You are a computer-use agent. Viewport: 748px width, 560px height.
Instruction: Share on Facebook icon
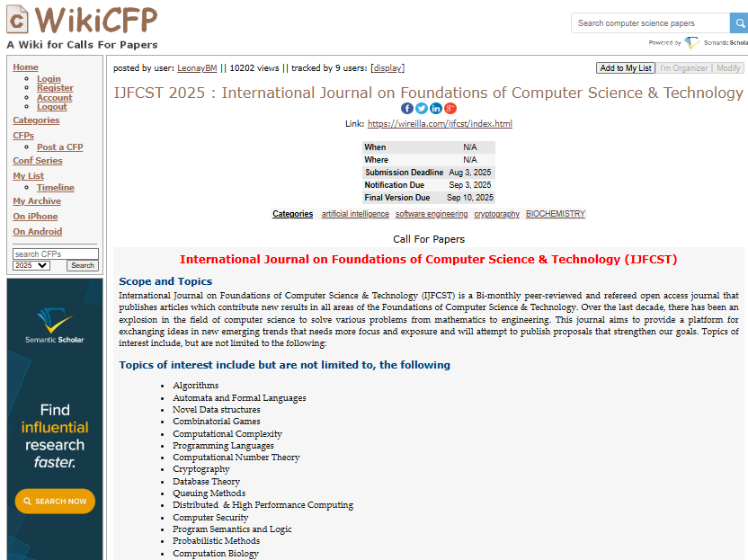tap(407, 108)
